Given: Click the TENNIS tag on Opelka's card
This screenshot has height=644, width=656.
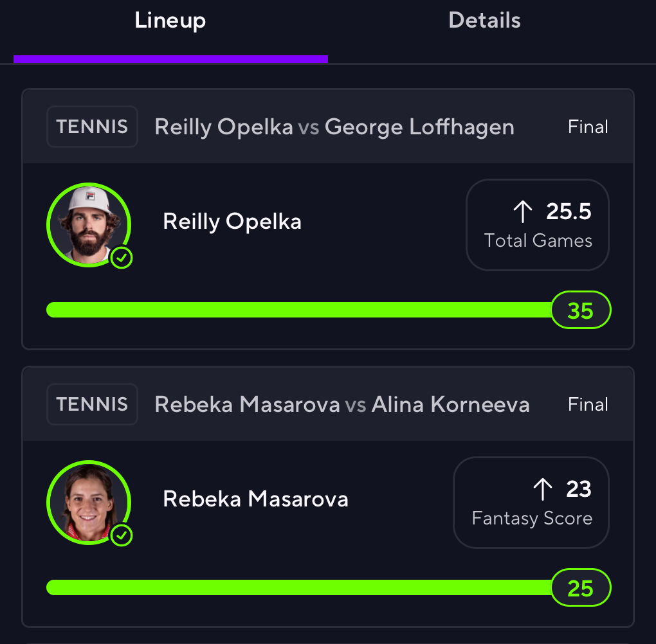Looking at the screenshot, I should click(92, 127).
